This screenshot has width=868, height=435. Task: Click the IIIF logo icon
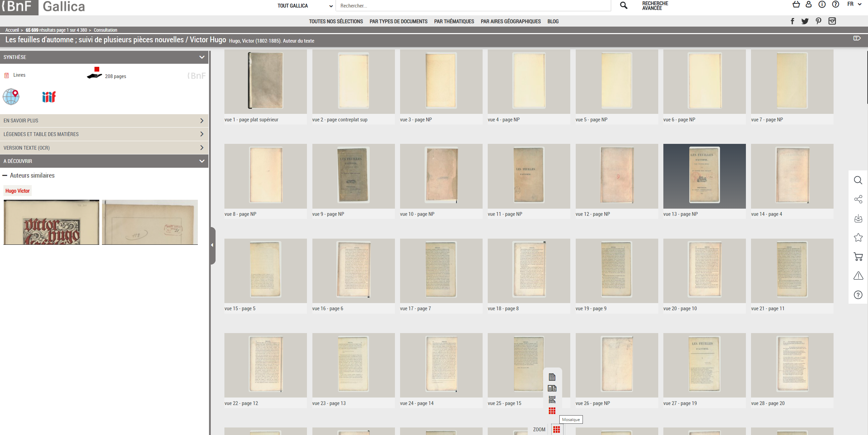click(49, 97)
